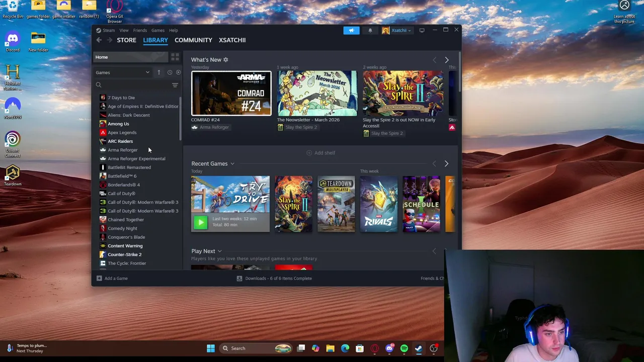Open the Teardown Multiplayer game cover
The image size is (644, 362).
tap(336, 204)
